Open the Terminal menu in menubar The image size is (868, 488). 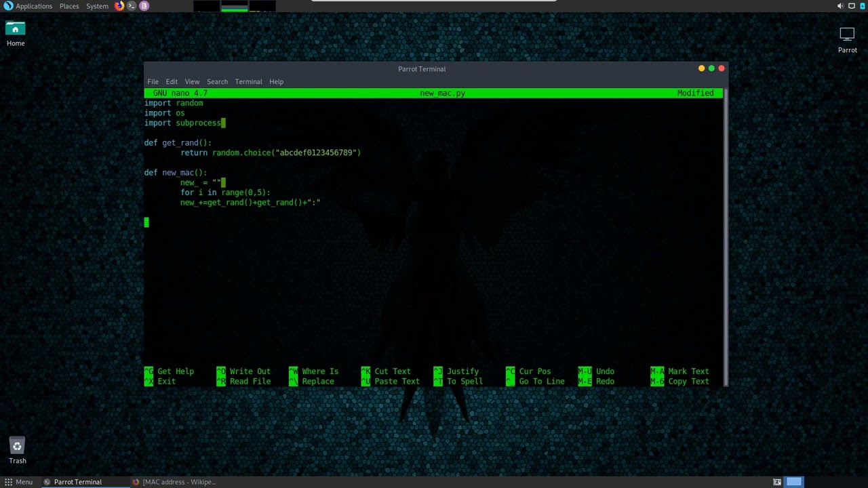(248, 81)
